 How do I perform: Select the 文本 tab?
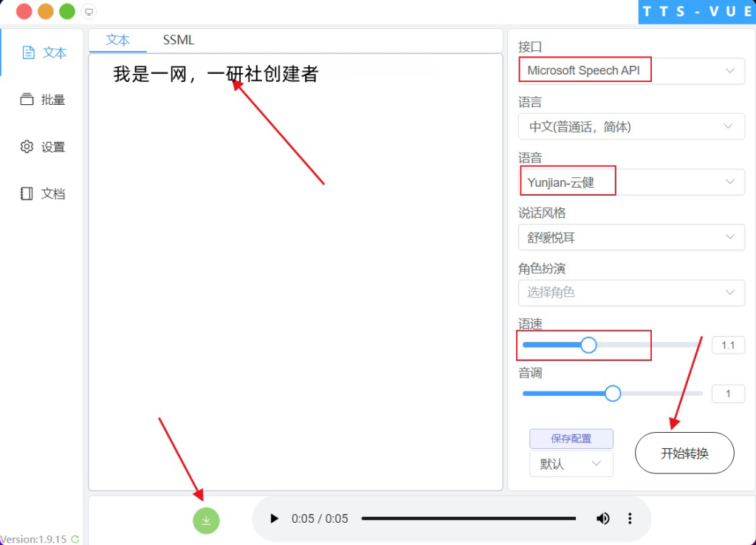pos(117,40)
